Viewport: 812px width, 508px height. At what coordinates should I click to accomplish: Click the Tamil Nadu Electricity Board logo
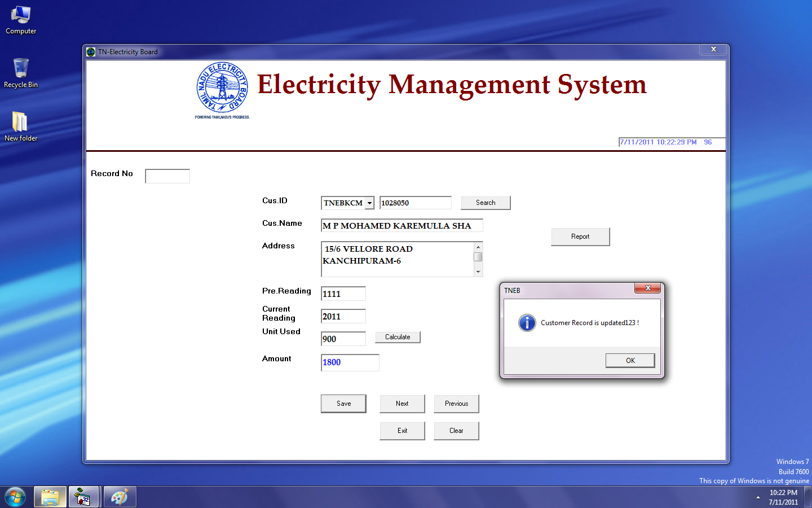tap(222, 90)
